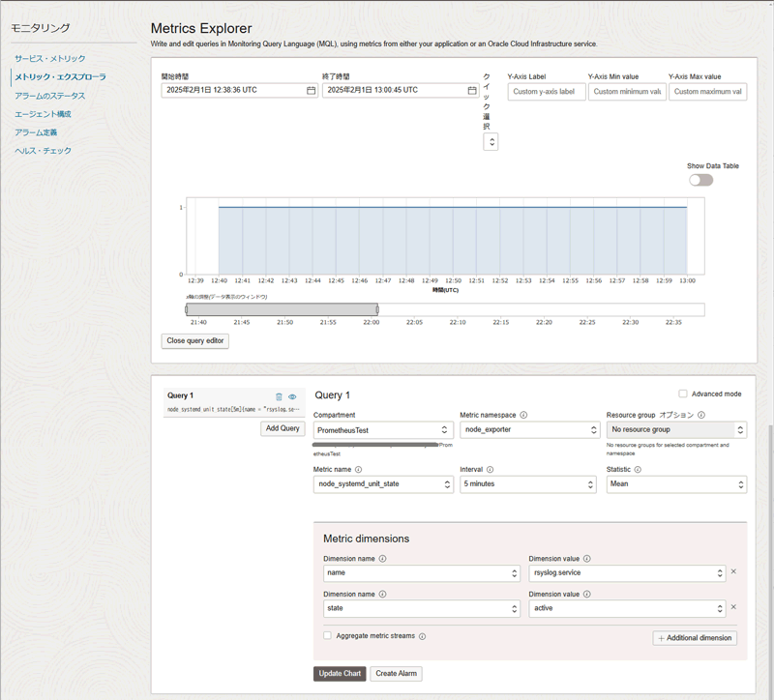
Task: Click the Additional dimension button
Action: tap(695, 638)
